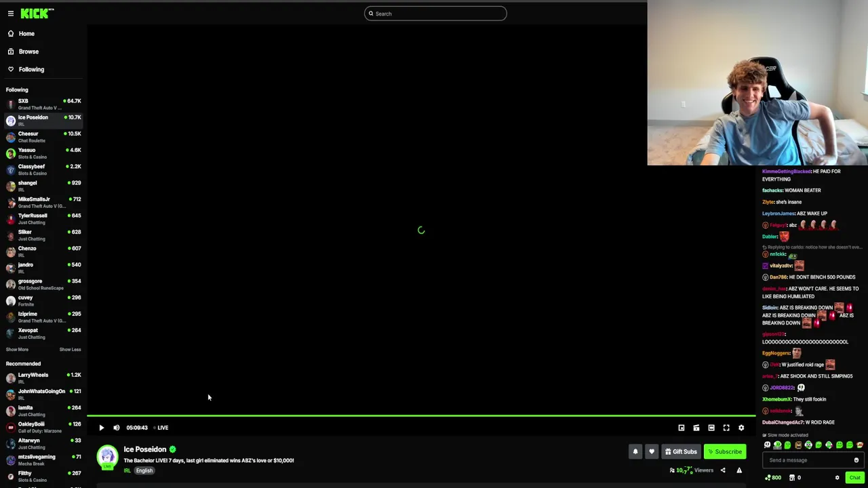Open Xevopat channel in sidebar
The image size is (868, 488).
point(43,333)
